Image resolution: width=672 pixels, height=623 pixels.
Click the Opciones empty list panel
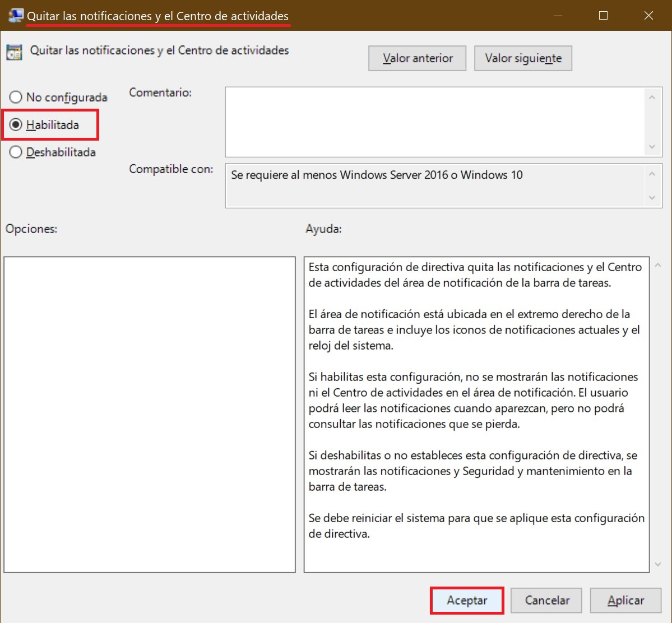click(150, 415)
